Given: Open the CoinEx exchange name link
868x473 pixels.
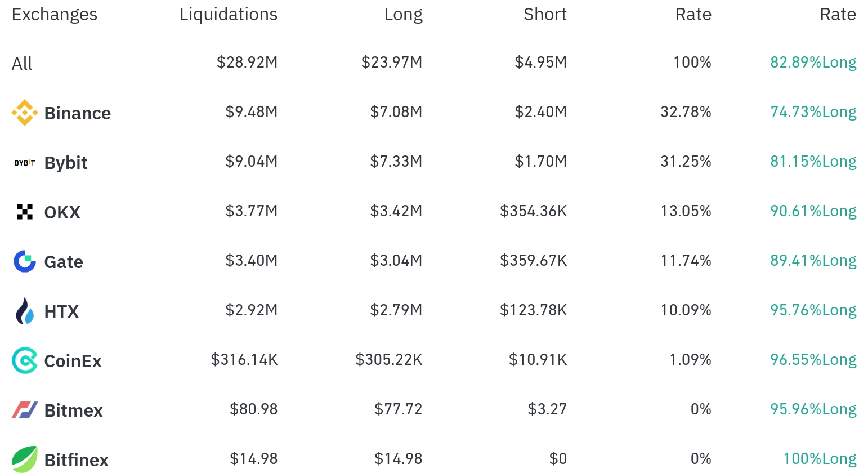Looking at the screenshot, I should click(x=73, y=361).
